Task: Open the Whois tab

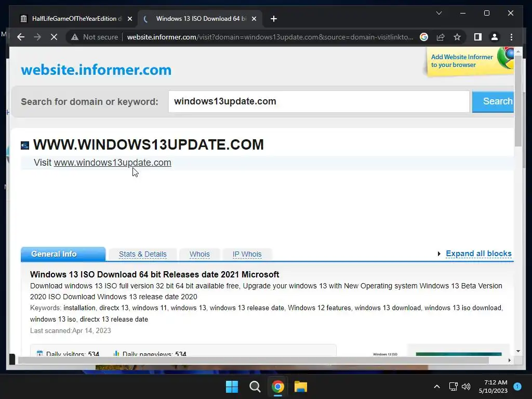Action: (199, 254)
